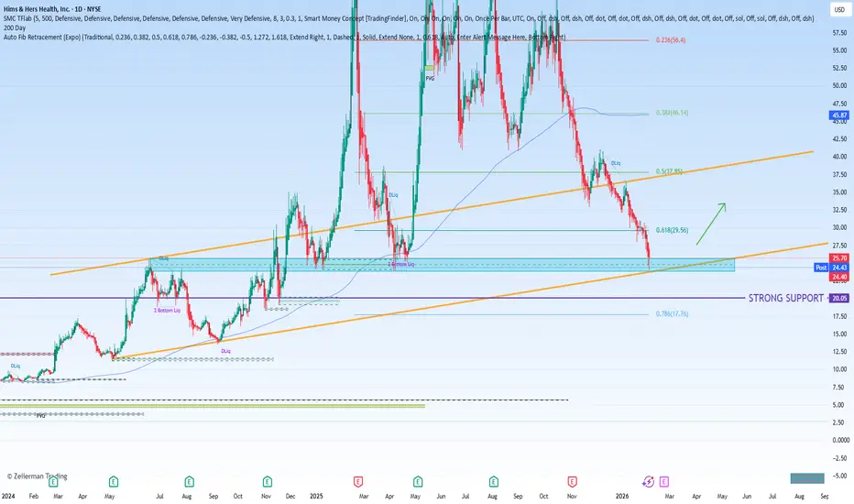854x504 pixels.
Task: Click the 25.70 red price label
Action: click(838, 258)
